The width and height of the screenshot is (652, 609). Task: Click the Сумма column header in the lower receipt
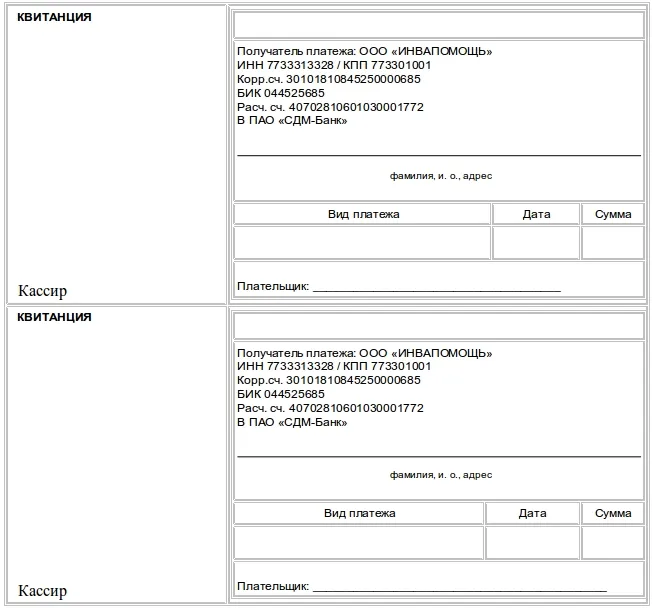click(x=612, y=514)
